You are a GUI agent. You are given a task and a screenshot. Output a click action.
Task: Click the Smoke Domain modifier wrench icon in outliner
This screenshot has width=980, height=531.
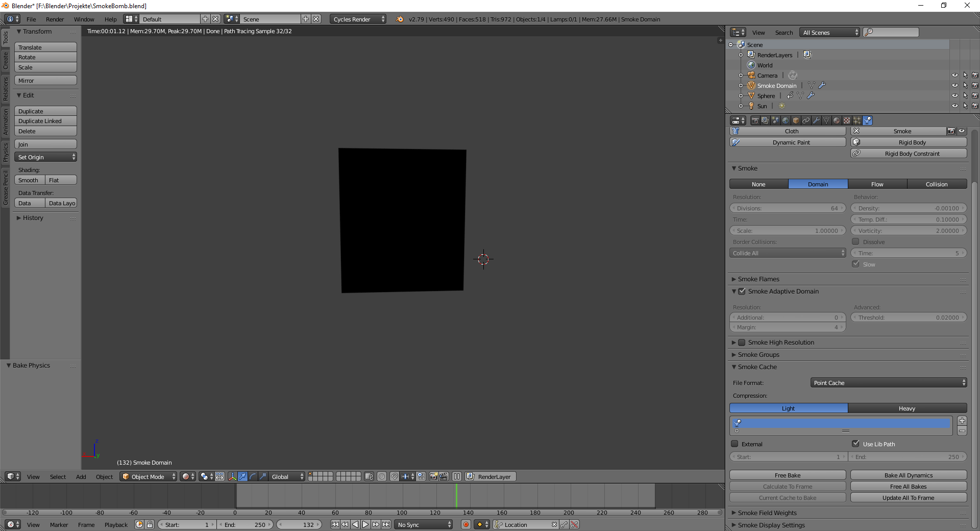pos(822,85)
